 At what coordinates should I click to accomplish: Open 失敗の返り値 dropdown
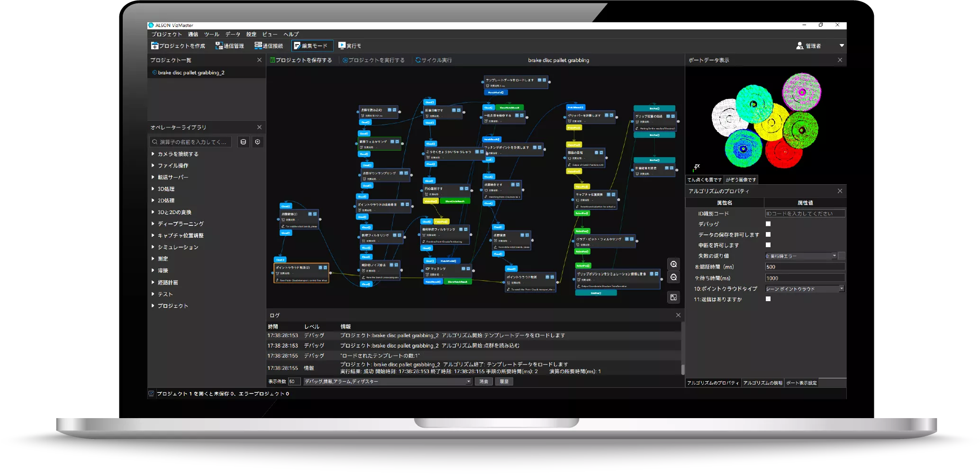coord(801,256)
